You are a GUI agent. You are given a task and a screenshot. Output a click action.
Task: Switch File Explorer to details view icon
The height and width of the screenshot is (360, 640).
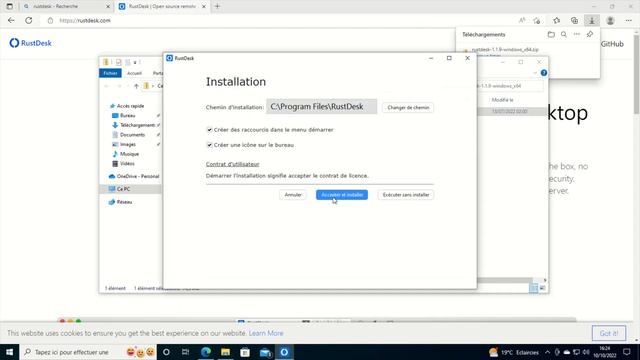(x=533, y=288)
